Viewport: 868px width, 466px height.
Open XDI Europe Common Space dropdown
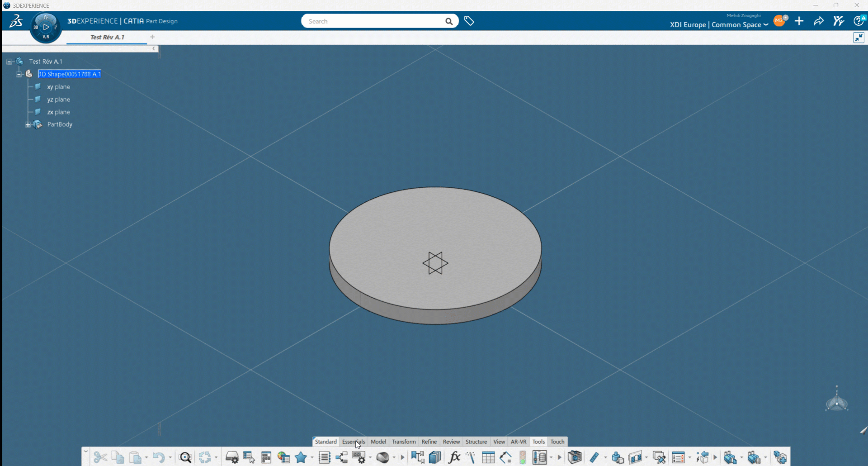[x=719, y=25]
